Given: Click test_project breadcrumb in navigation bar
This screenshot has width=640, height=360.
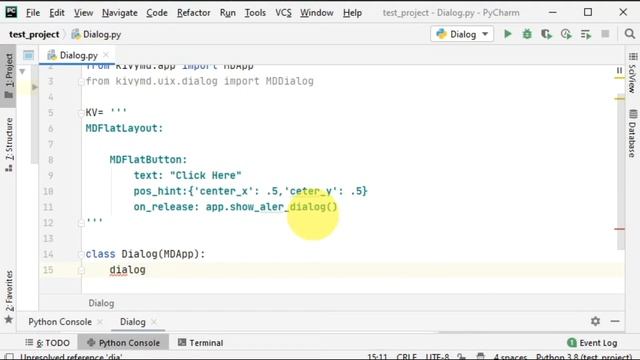Looking at the screenshot, I should [x=34, y=34].
